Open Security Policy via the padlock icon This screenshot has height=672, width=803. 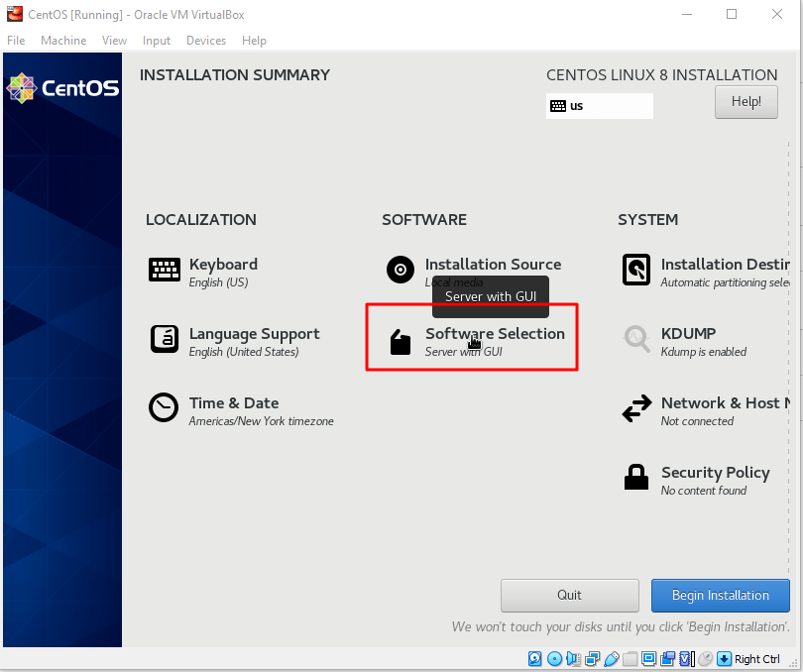click(636, 478)
